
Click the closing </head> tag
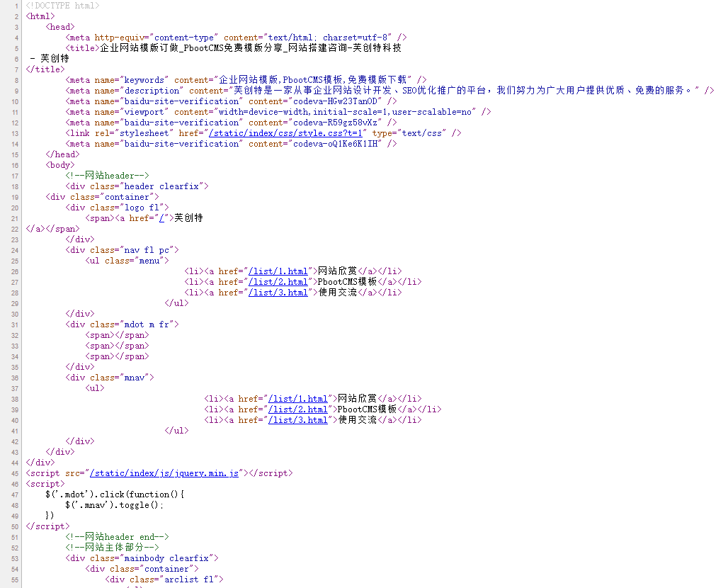[62, 154]
